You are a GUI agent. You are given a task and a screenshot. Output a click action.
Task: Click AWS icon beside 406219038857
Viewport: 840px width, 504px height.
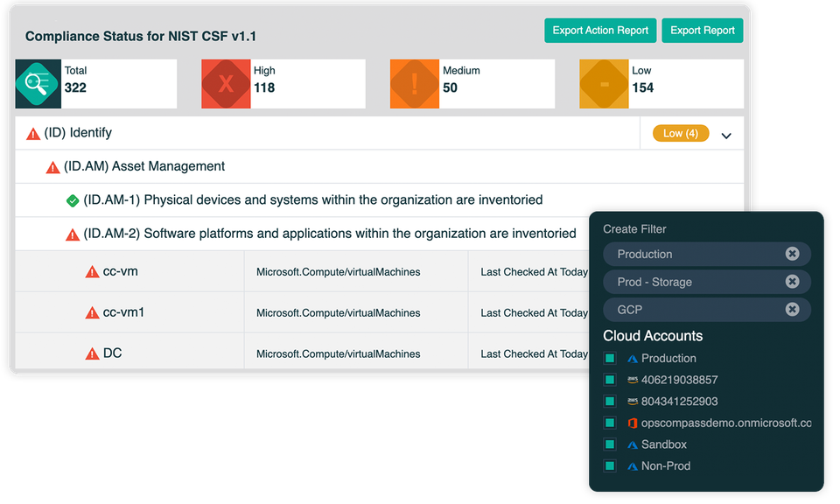(x=633, y=380)
